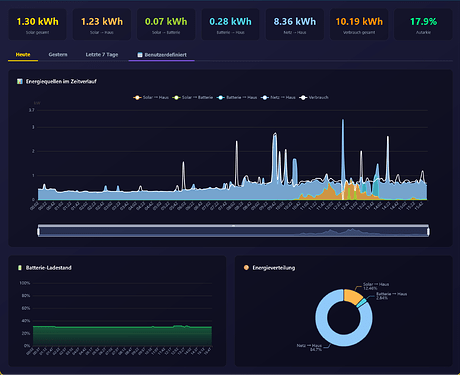The width and height of the screenshot is (460, 375).
Task: Click the Energieverteilung heading
Action: click(x=274, y=268)
